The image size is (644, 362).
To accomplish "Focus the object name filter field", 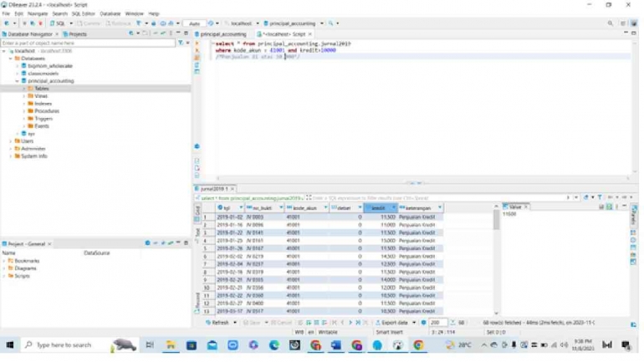I will pos(89,43).
